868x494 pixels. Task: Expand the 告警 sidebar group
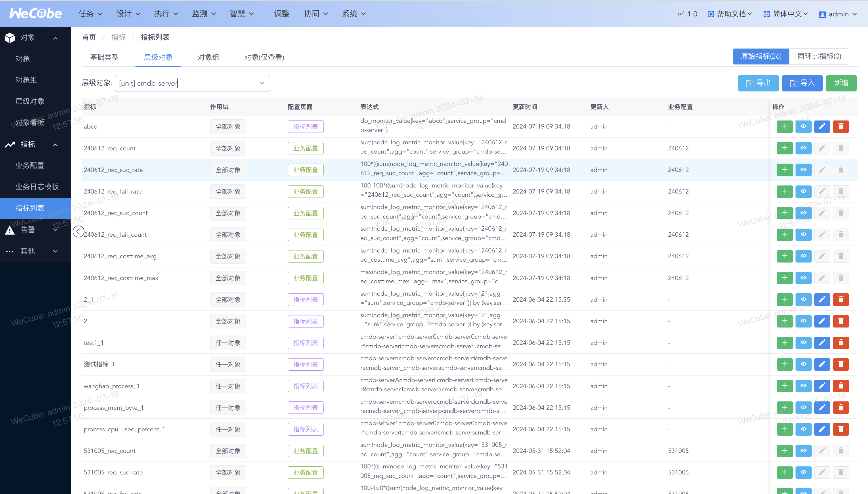pyautogui.click(x=36, y=230)
